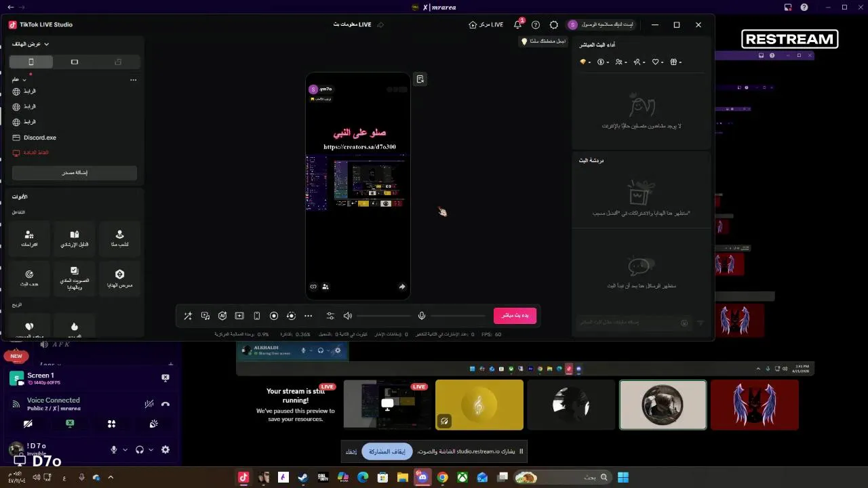Toggle Discord camera-off button

coord(28,424)
